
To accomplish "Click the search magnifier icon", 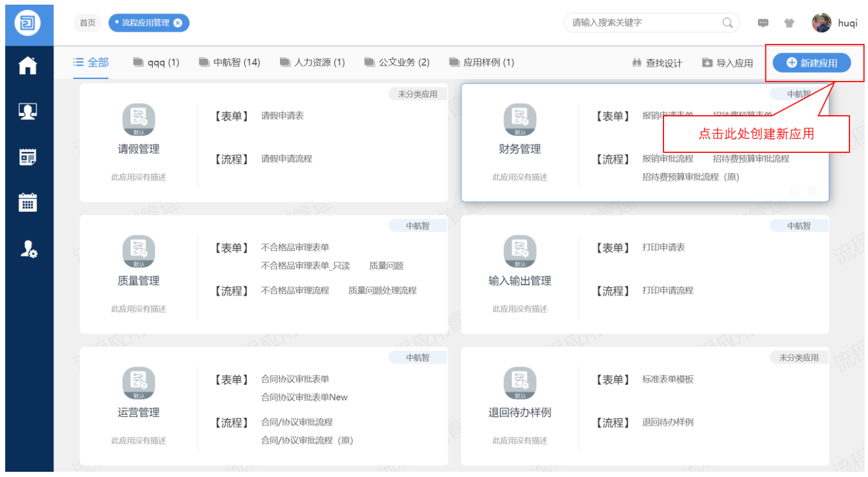I will click(x=727, y=23).
